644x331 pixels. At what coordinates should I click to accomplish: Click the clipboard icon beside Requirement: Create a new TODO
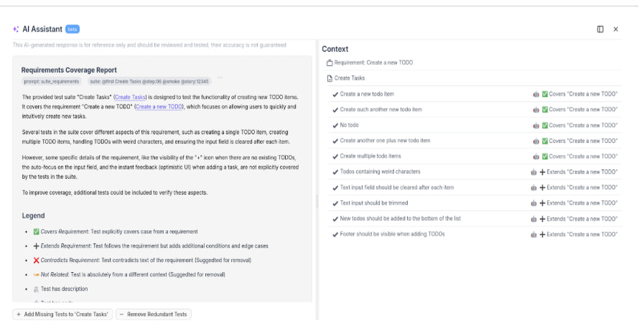330,63
